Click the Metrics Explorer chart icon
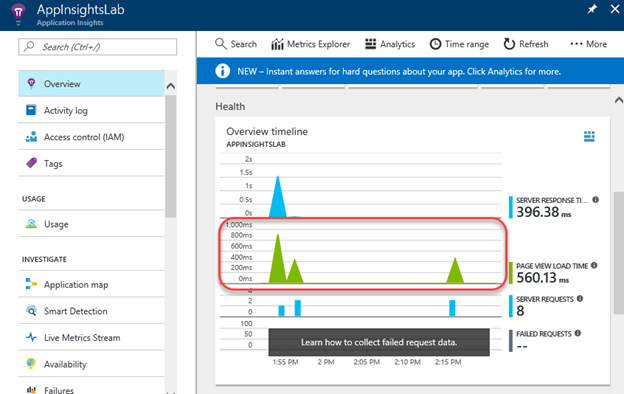Viewport: 624px width, 394px height. 277,44
